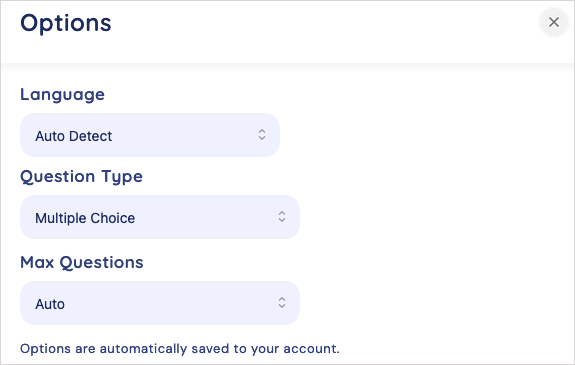The width and height of the screenshot is (575, 365).
Task: Click the chevron arrows in the Auto field
Action: (x=282, y=303)
